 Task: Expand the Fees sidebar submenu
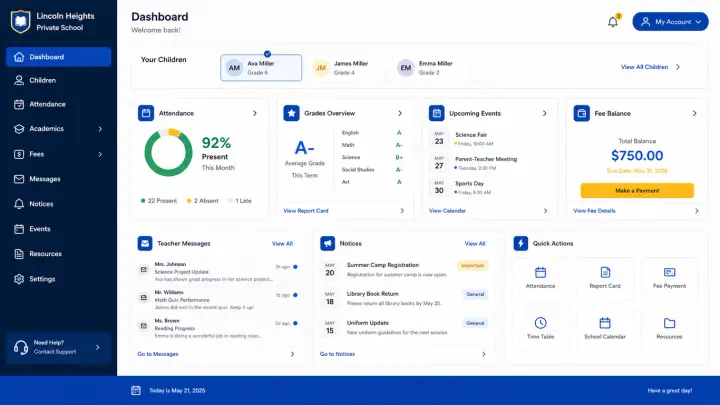click(x=100, y=154)
